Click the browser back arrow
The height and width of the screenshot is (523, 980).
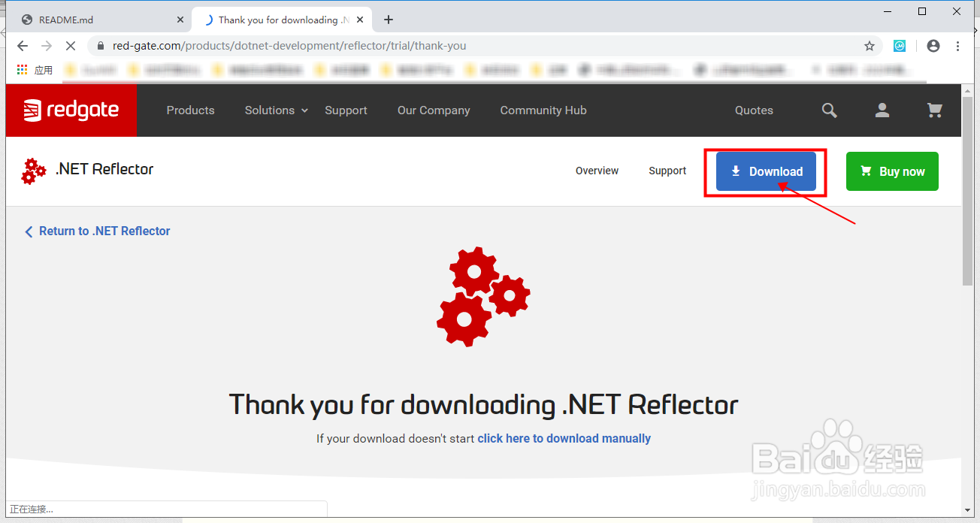click(22, 46)
